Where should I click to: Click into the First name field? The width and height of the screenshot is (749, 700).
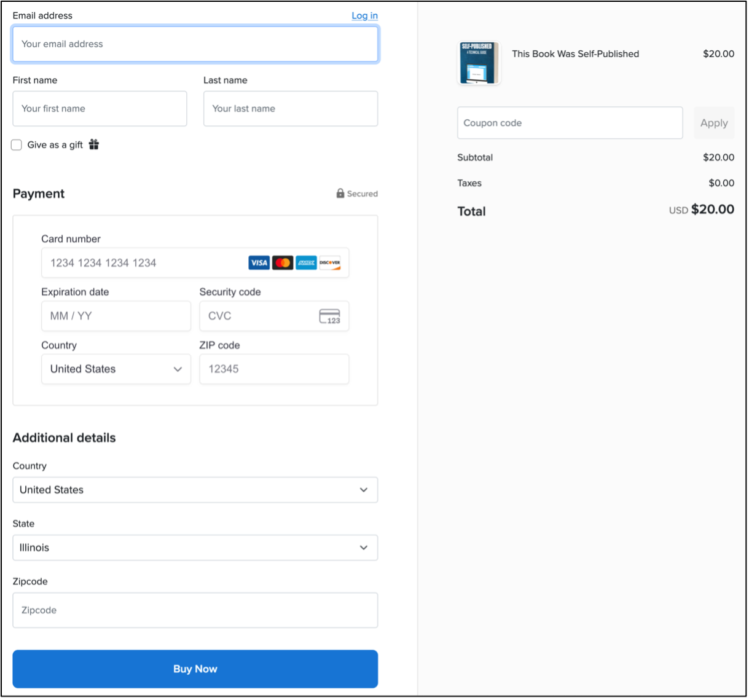[100, 109]
